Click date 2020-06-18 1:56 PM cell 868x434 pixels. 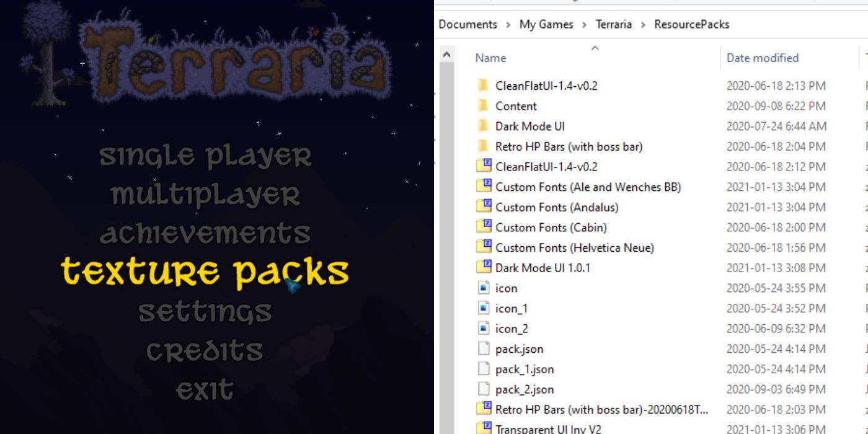776,247
